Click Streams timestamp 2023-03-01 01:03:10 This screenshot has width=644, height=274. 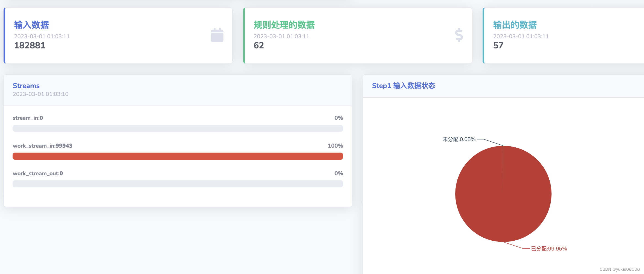(40, 94)
